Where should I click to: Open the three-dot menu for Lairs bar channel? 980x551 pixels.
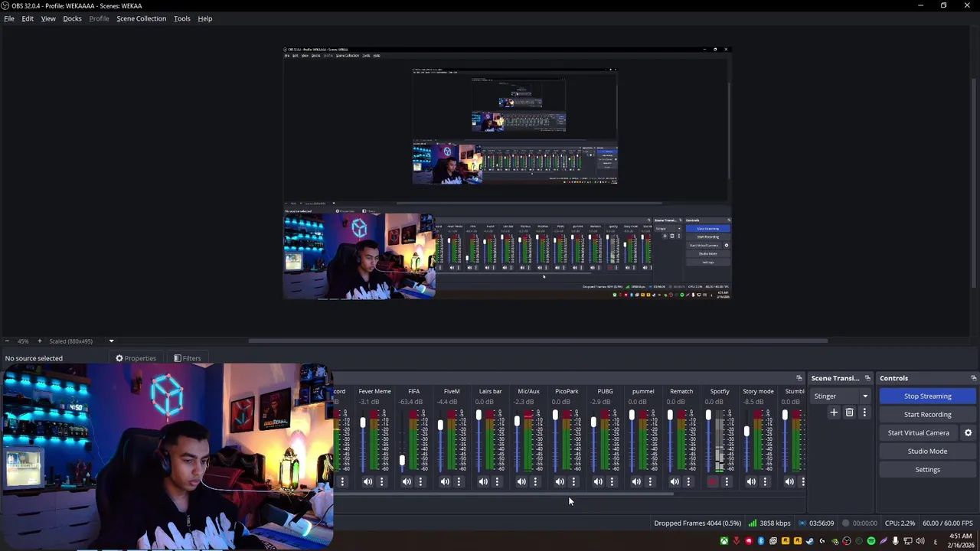pyautogui.click(x=497, y=481)
